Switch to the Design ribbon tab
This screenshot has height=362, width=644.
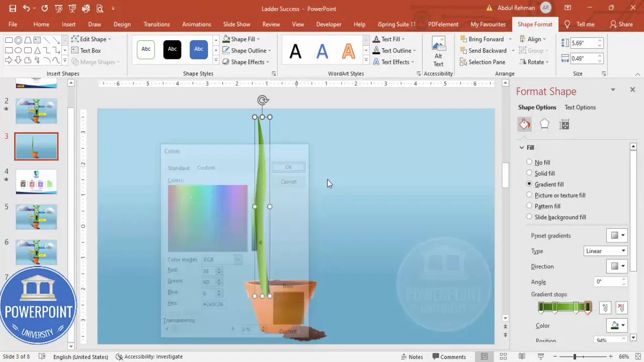[122, 24]
